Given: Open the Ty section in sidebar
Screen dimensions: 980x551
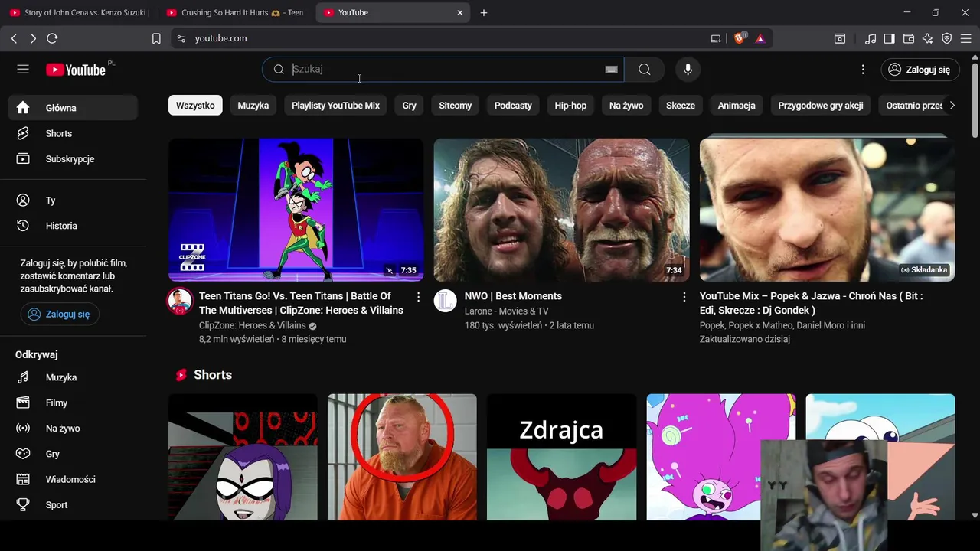Looking at the screenshot, I should 73,201.
